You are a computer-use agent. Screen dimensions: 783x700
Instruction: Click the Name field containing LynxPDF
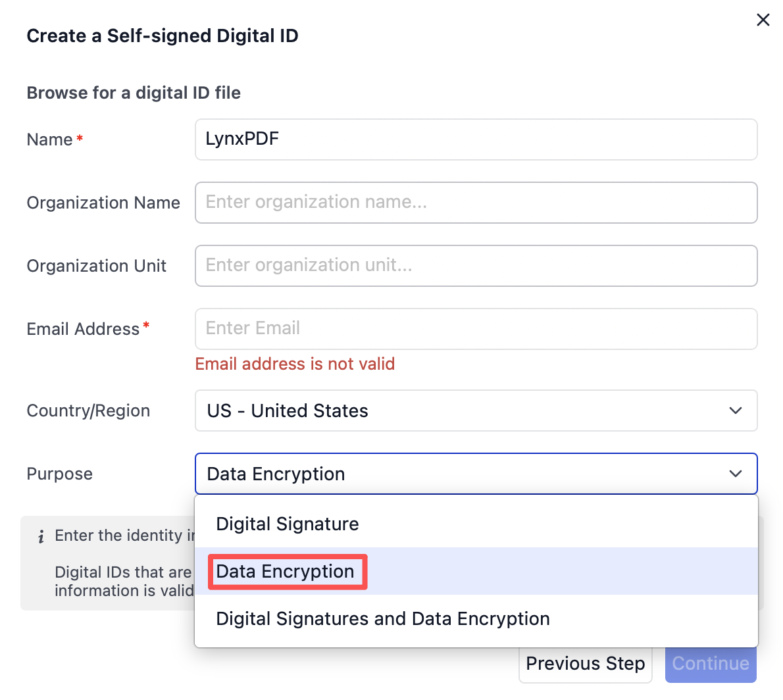coord(476,139)
